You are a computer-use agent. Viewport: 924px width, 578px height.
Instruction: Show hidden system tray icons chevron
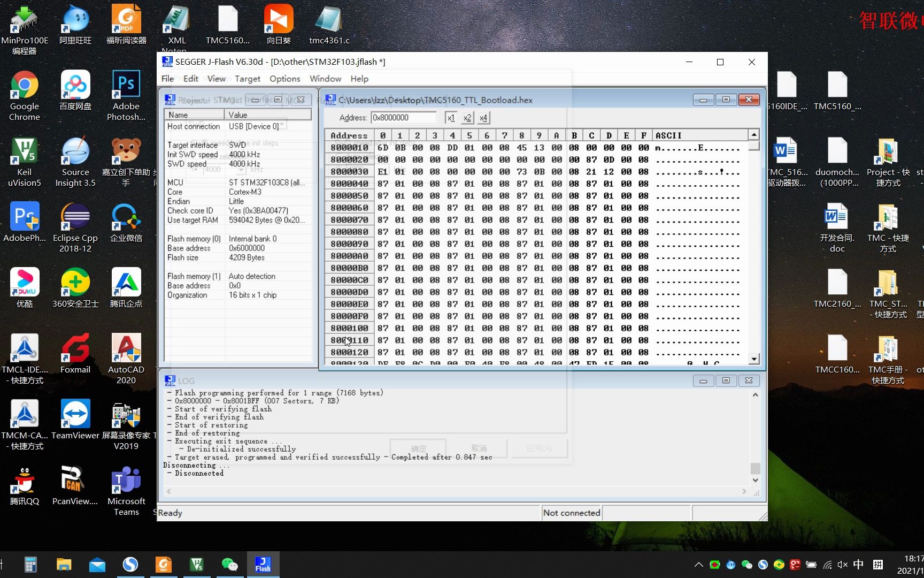[698, 565]
